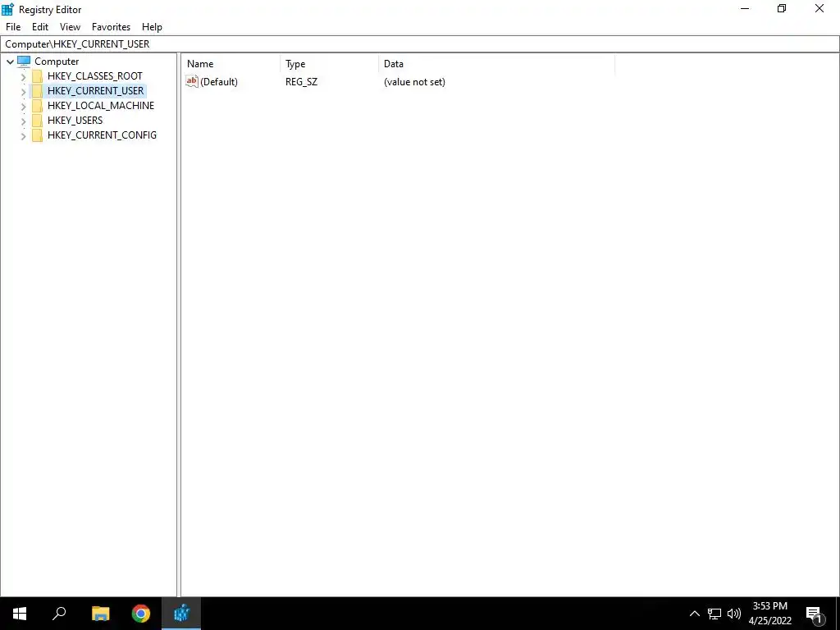Image resolution: width=840 pixels, height=630 pixels.
Task: Expand the HKEY_USERS key
Action: [23, 121]
